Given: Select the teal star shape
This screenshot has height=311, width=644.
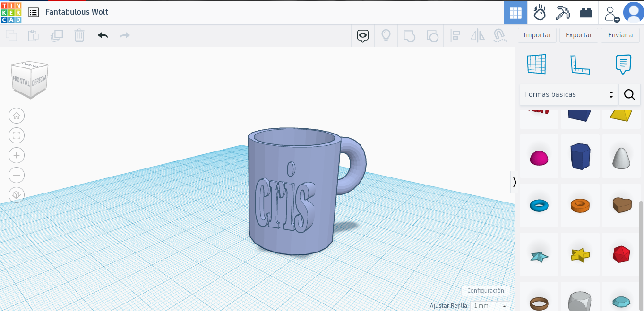Looking at the screenshot, I should (x=539, y=255).
